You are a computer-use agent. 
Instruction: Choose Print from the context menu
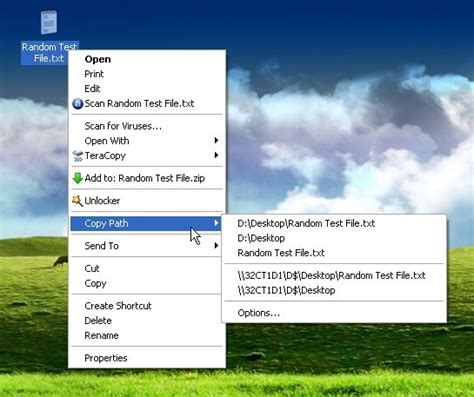pyautogui.click(x=147, y=74)
